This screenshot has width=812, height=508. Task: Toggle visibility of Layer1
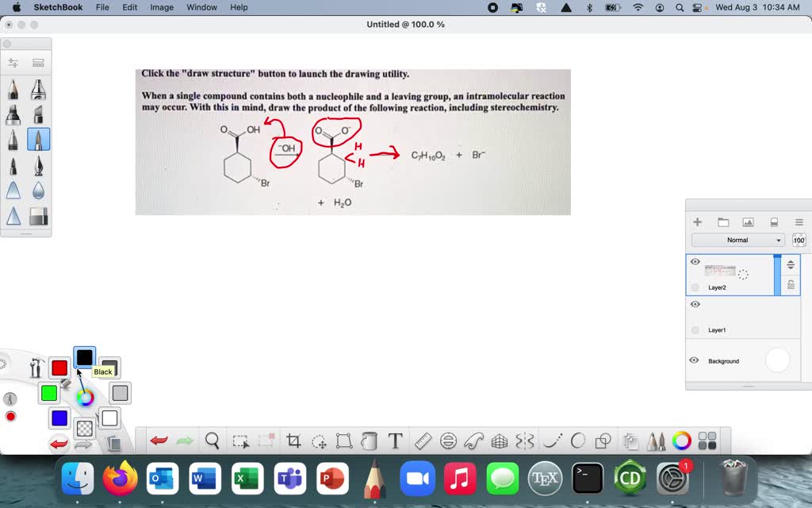(x=695, y=304)
